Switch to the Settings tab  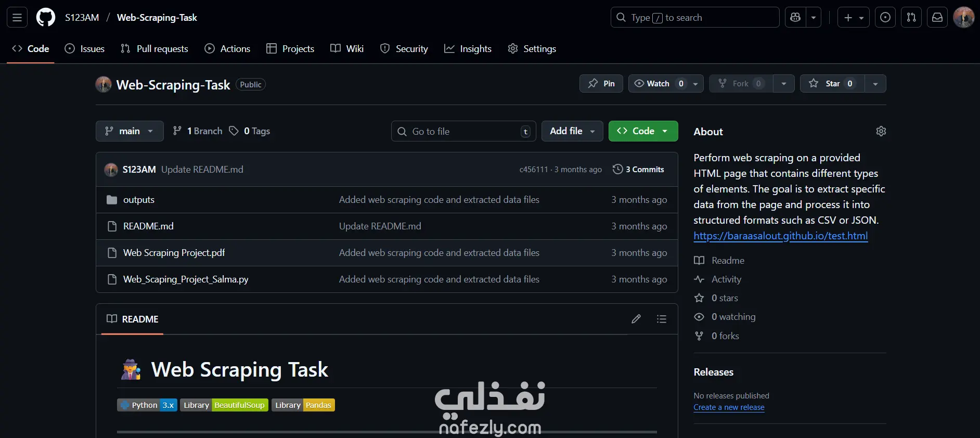point(532,49)
